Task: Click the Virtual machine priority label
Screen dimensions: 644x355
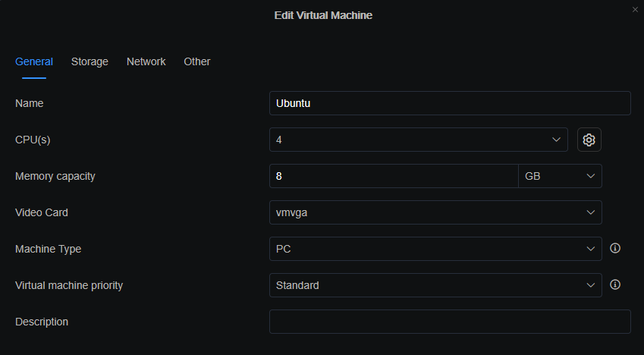Action: (x=69, y=285)
